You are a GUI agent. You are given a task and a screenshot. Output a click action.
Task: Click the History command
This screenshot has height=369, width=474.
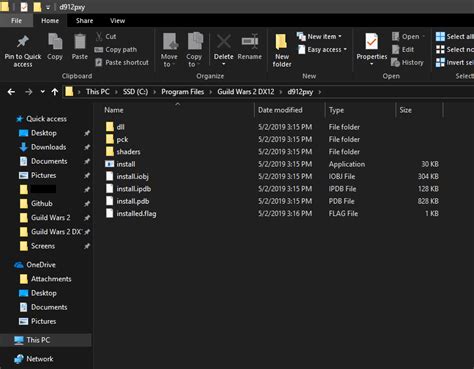click(x=407, y=62)
